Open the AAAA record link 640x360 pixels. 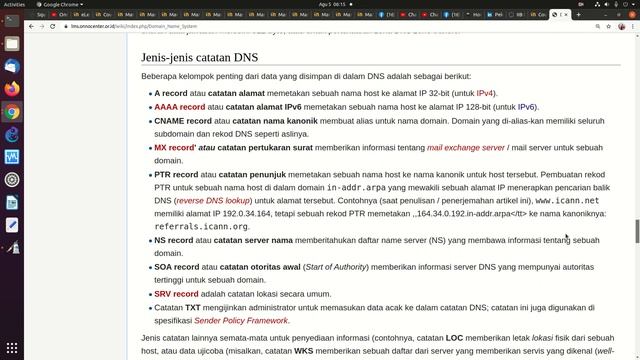pyautogui.click(x=180, y=107)
